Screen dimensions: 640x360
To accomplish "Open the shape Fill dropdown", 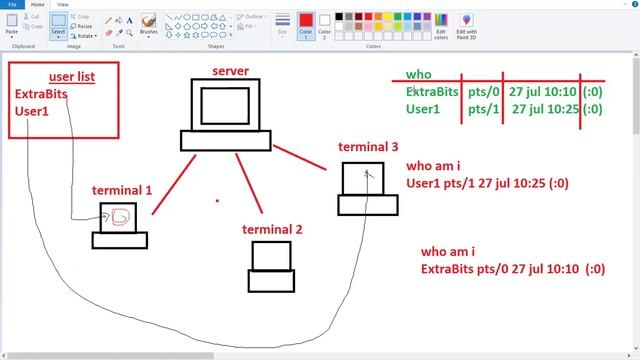I will pos(247,27).
